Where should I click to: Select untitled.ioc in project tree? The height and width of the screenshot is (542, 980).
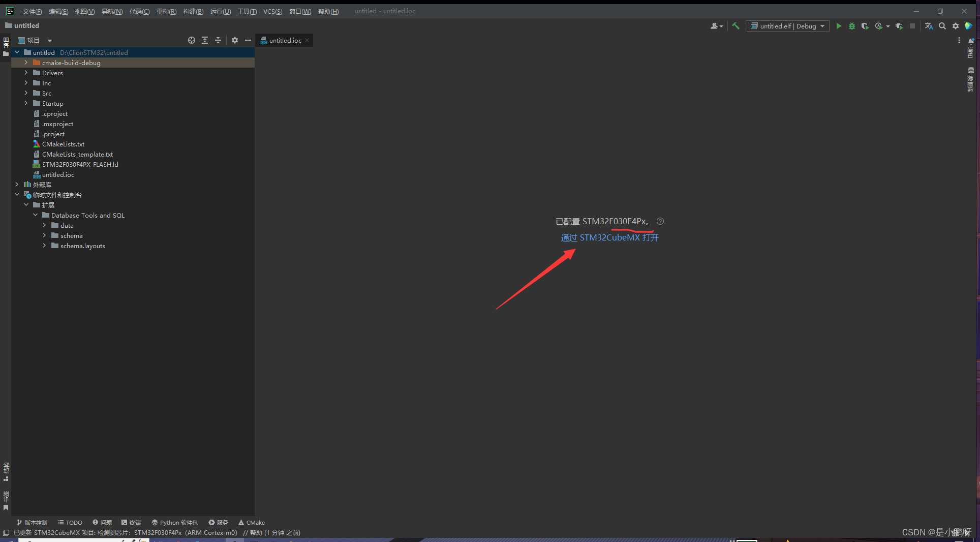point(58,174)
